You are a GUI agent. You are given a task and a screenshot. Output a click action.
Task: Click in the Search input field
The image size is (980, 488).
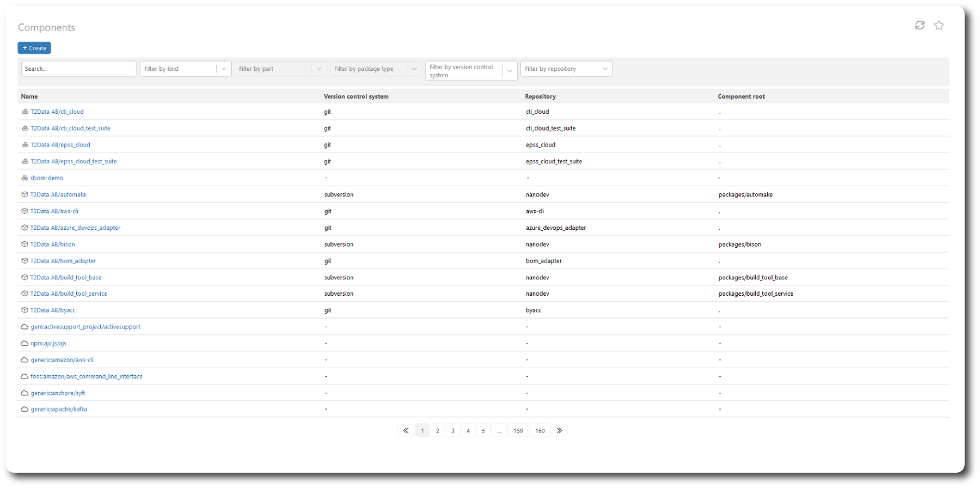pyautogui.click(x=78, y=69)
